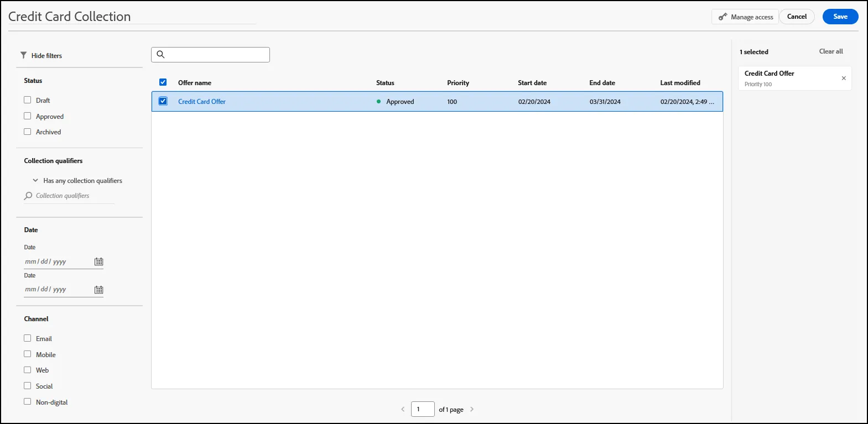Click the Credit Card Offer selected card
The width and height of the screenshot is (868, 424).
795,78
